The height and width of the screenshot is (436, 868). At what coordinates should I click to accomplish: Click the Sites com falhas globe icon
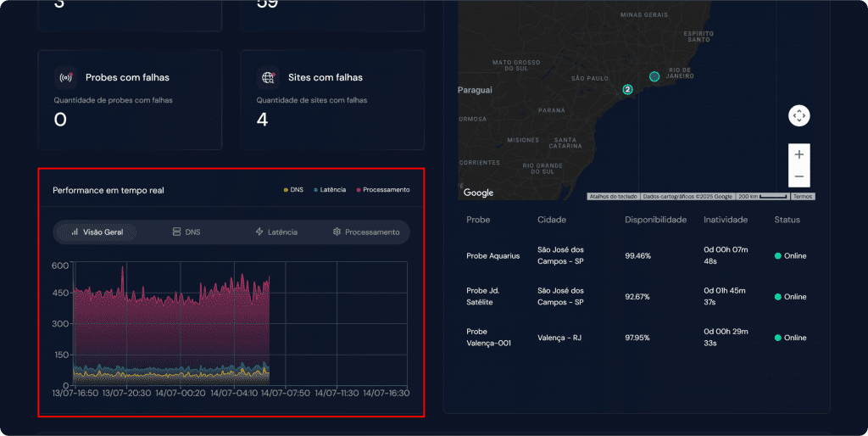pos(269,77)
